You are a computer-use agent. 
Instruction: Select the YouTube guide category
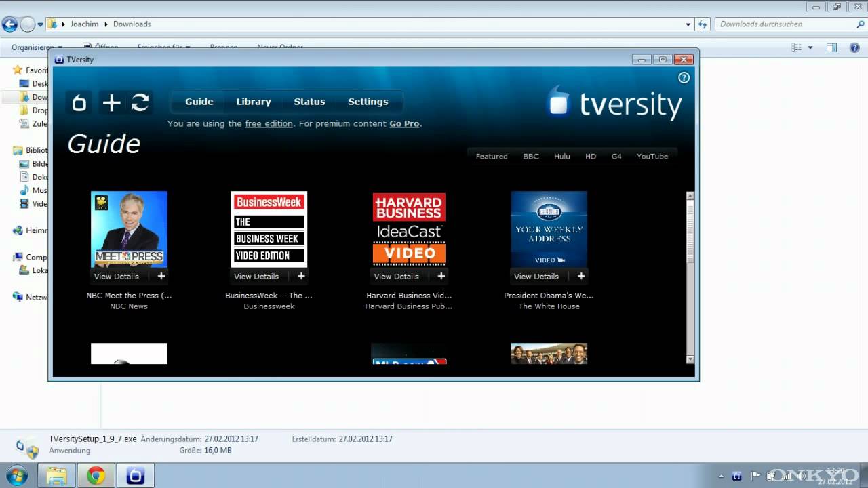(x=652, y=156)
